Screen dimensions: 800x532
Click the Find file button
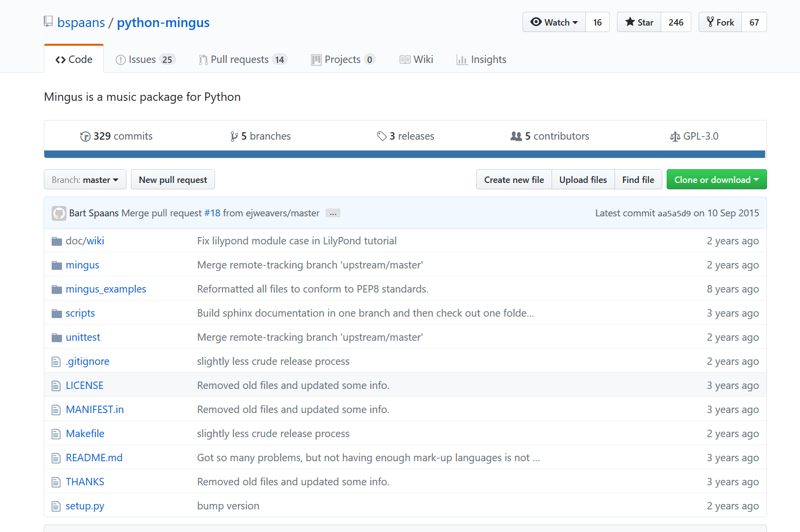[638, 179]
